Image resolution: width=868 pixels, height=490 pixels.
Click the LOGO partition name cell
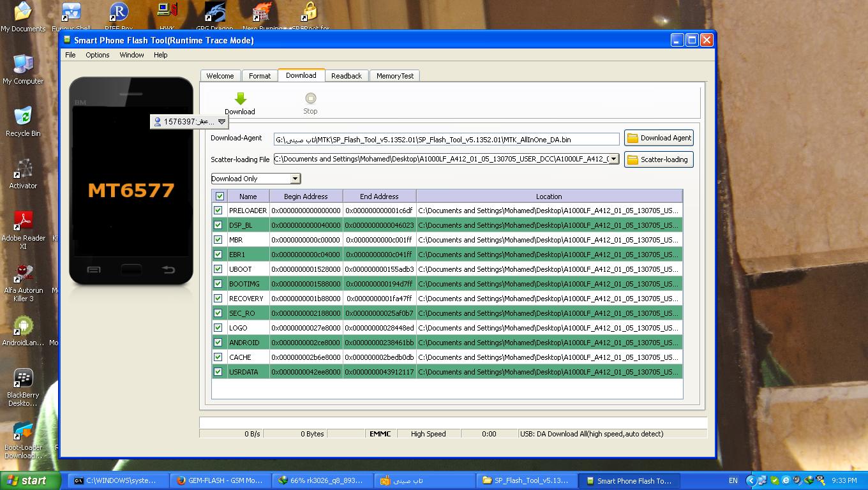(248, 328)
